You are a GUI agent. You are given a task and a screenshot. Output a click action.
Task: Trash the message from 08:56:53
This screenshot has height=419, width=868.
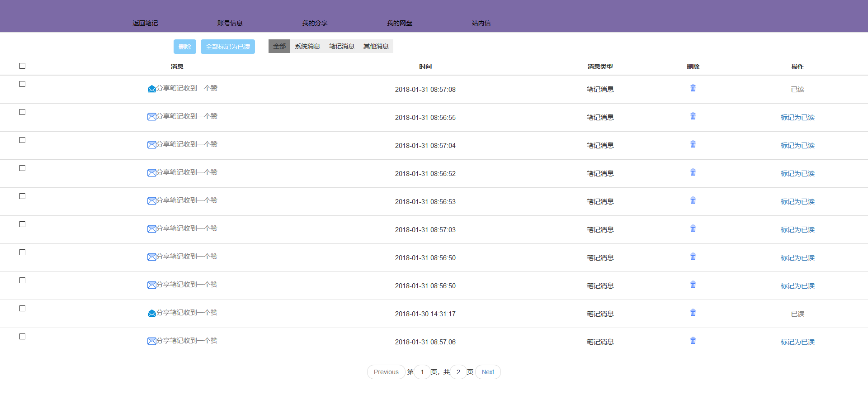(693, 200)
